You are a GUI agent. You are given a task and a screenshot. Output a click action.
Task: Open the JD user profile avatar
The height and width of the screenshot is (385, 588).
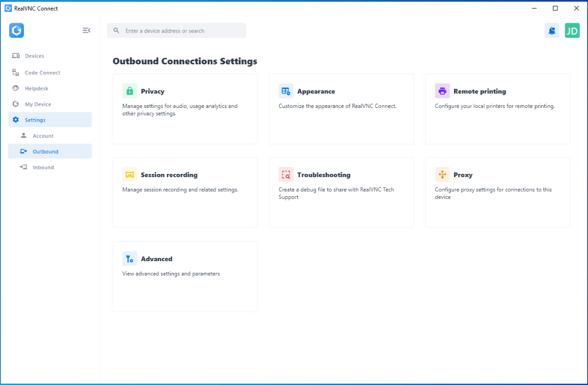pyautogui.click(x=572, y=31)
